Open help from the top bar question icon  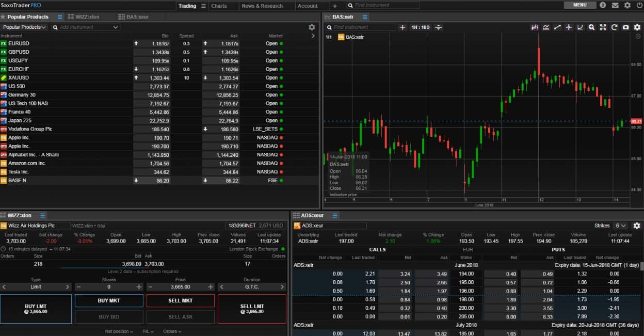point(603,5)
